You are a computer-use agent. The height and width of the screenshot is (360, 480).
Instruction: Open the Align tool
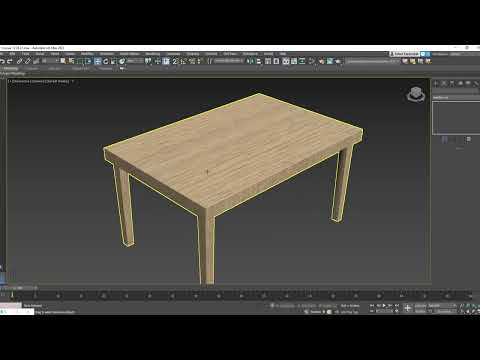coord(259,61)
